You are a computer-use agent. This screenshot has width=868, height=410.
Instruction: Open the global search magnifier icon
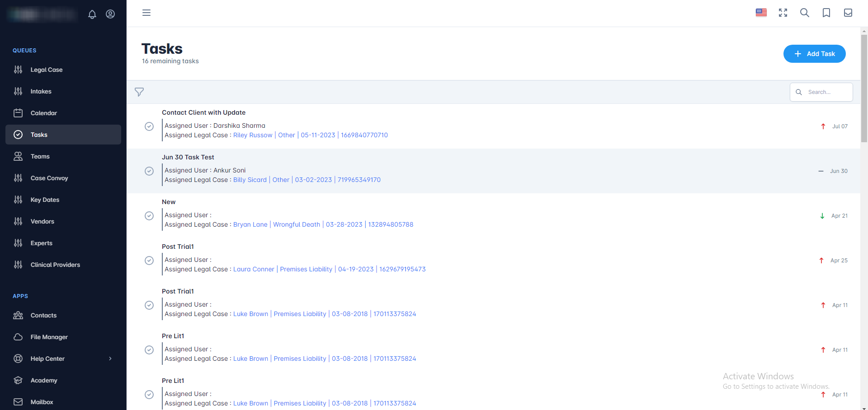click(x=805, y=13)
